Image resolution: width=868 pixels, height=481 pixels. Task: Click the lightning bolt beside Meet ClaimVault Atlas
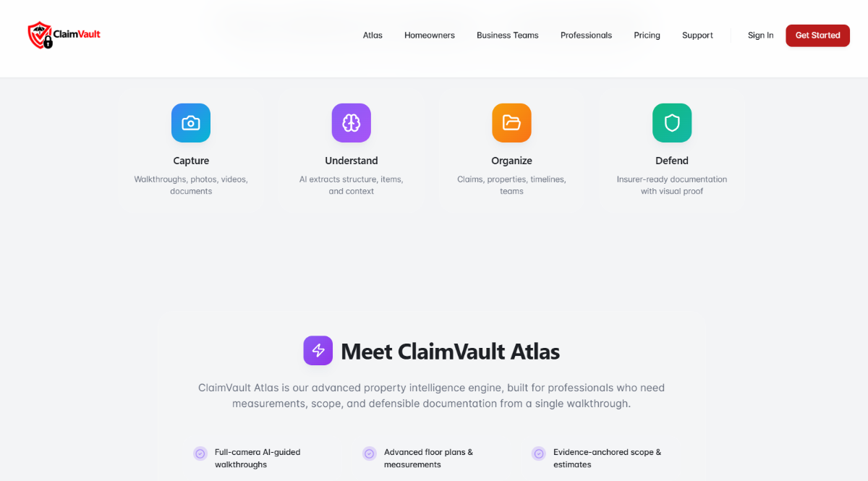coord(318,351)
